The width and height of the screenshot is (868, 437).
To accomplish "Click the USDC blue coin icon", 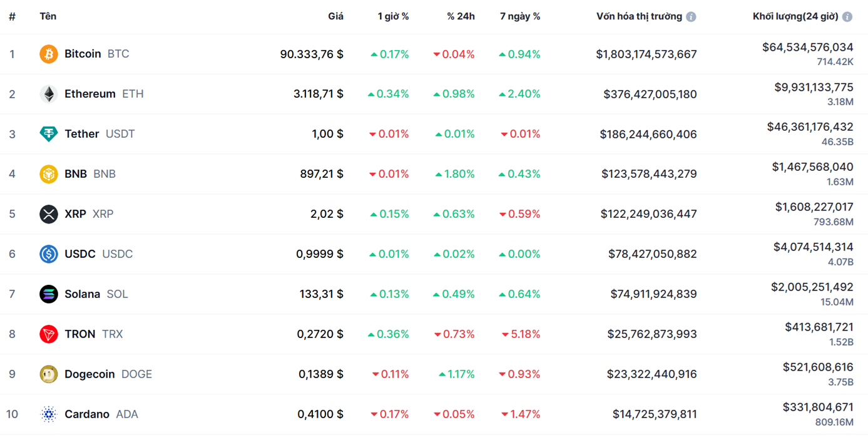I will [x=48, y=254].
